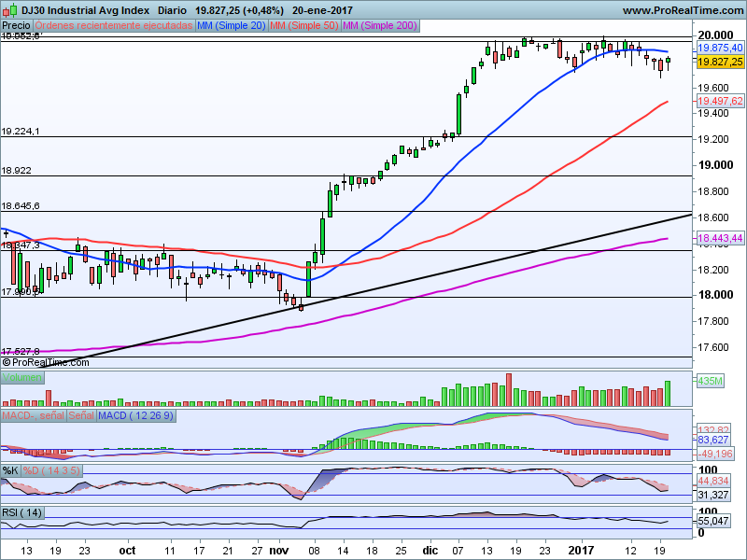The width and height of the screenshot is (747, 560).
Task: Click the %D ( 14 3 5) label
Action: [x=52, y=471]
